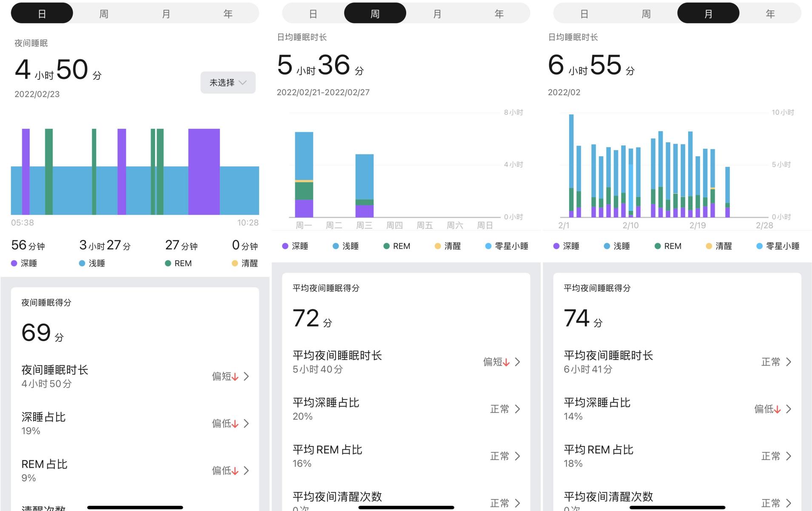Tap the 浅睡 legend dot in monthly chart
This screenshot has height=511, width=812.
point(606,246)
